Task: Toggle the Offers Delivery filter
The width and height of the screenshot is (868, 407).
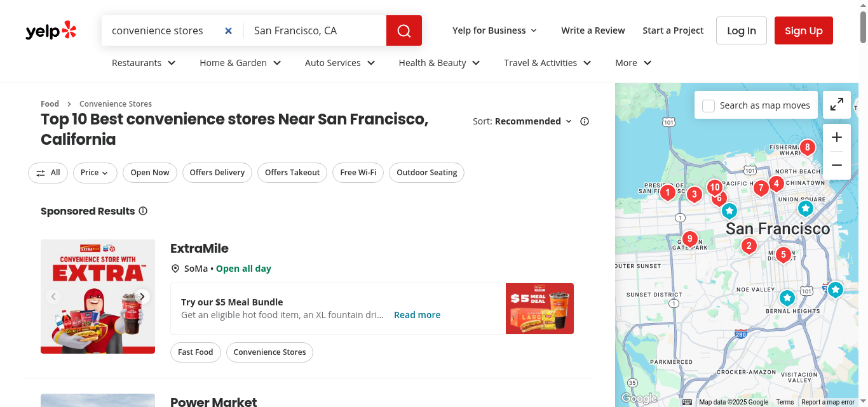Action: click(217, 173)
